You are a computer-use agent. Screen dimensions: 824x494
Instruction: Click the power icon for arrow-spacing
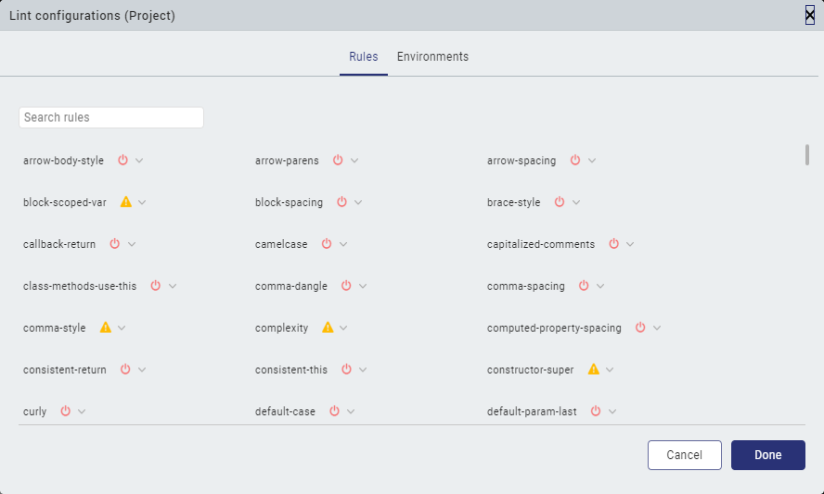tap(576, 160)
